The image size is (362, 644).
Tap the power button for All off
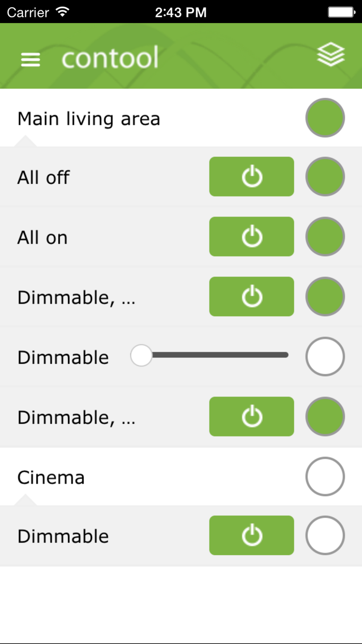click(x=252, y=177)
